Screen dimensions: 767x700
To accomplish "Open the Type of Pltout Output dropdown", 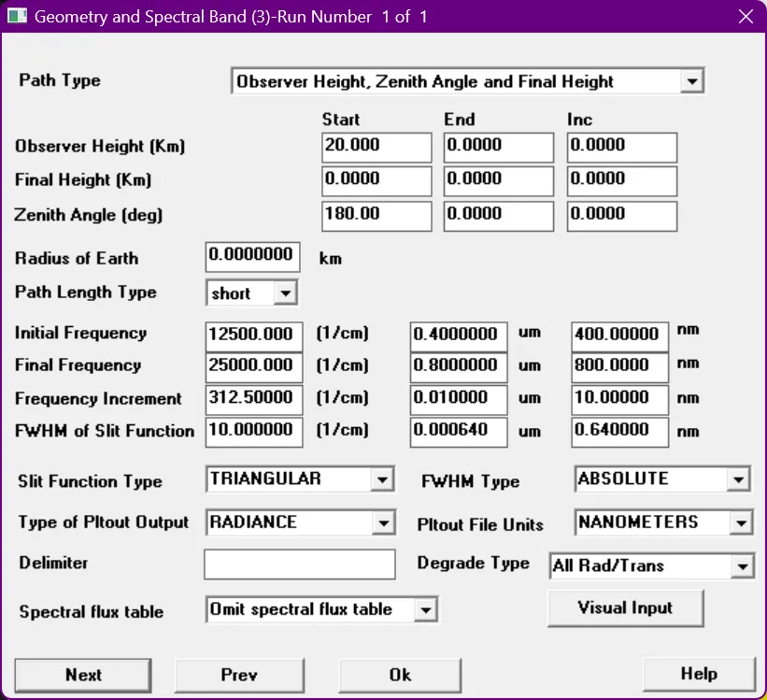I will [382, 523].
